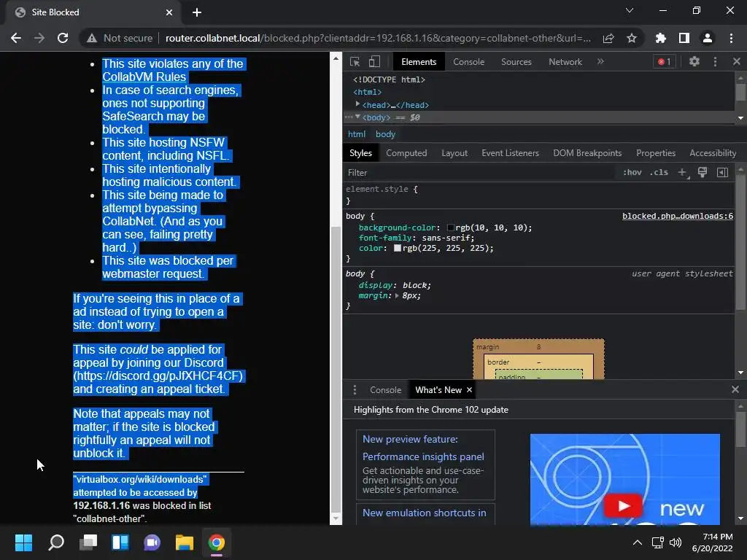The image size is (747, 560).
Task: Switch to the Console tab
Action: (x=469, y=62)
